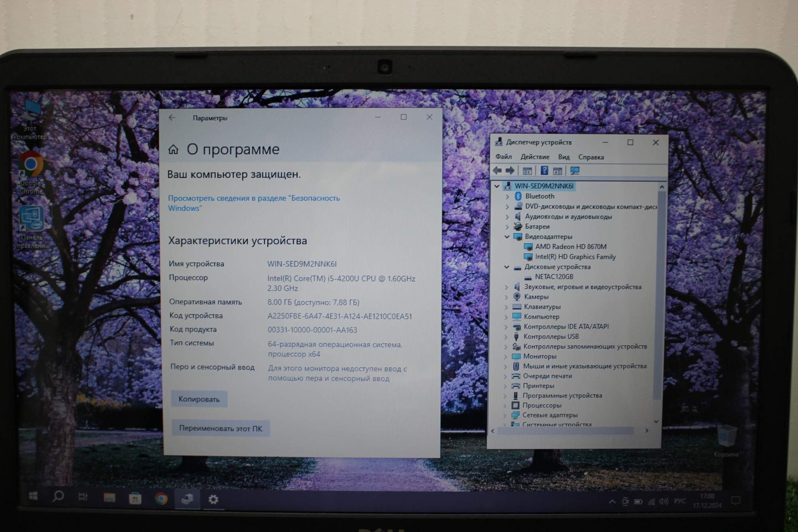Image resolution: width=798 pixels, height=532 pixels.
Task: Click the Копировать button
Action: (x=199, y=399)
